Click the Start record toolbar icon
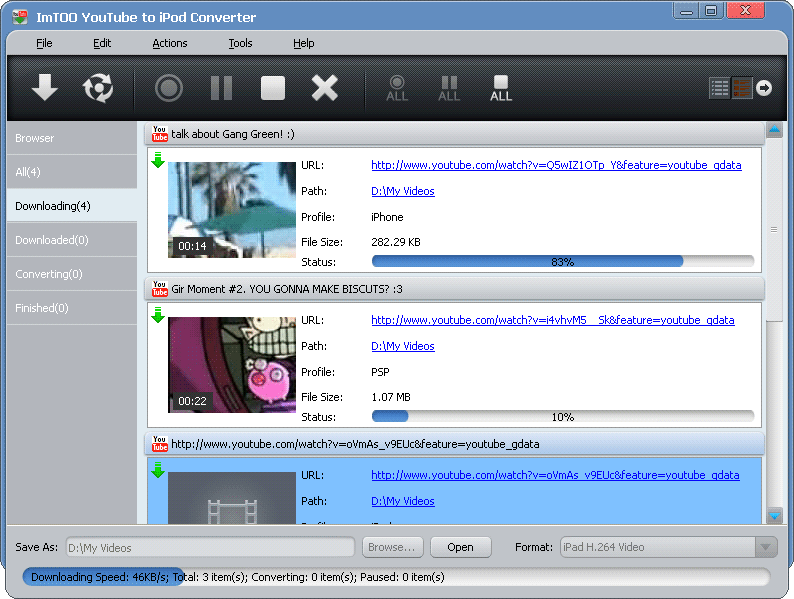 tap(169, 88)
